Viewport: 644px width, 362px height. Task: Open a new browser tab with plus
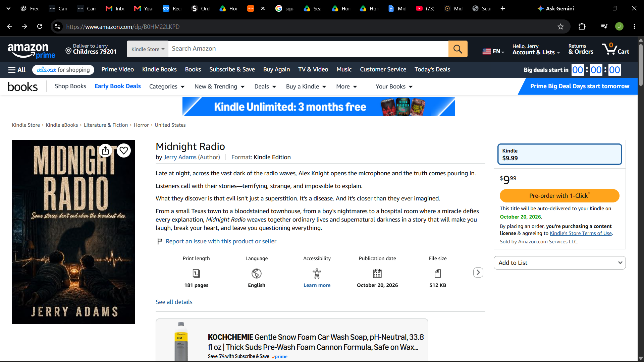click(x=503, y=8)
